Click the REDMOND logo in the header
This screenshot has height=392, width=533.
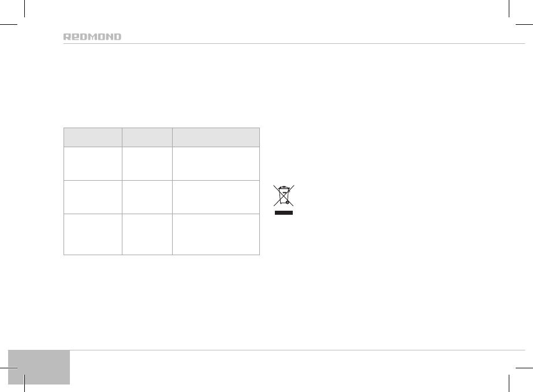coord(92,36)
